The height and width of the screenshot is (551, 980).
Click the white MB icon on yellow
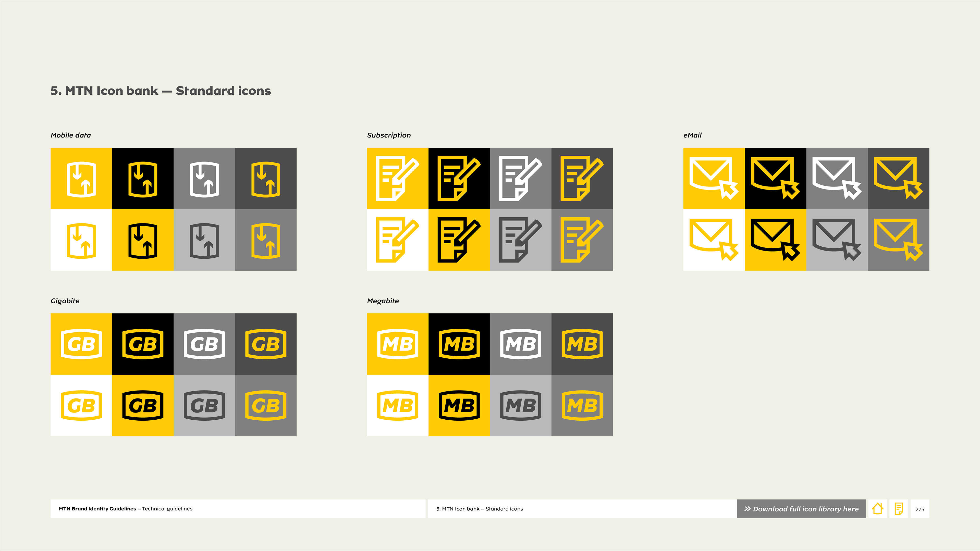pos(398,344)
